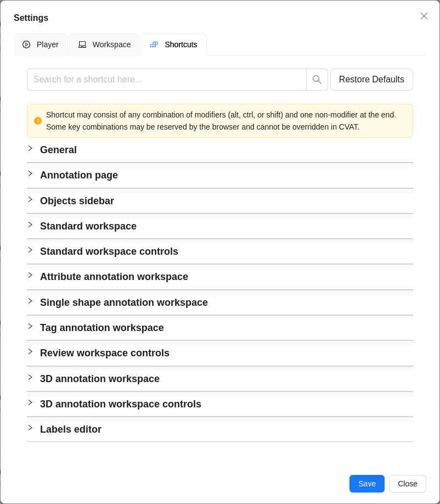Expand the General shortcuts section
440x504 pixels.
pos(58,150)
